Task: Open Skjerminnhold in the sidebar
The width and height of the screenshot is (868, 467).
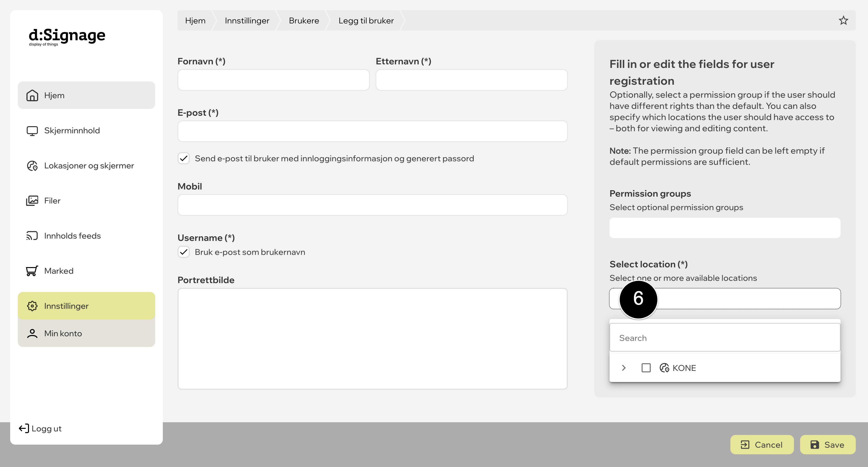Action: pos(86,131)
